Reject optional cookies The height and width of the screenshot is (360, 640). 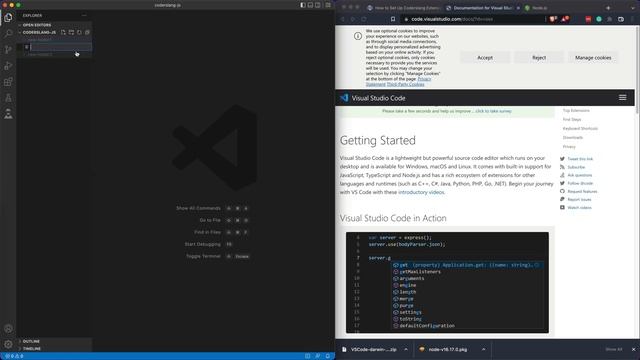coord(539,58)
